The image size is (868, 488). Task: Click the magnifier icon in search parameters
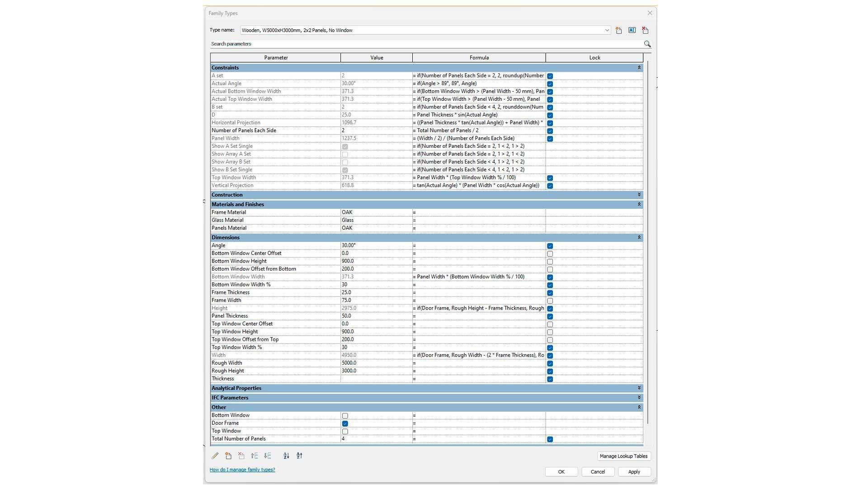[x=647, y=44]
